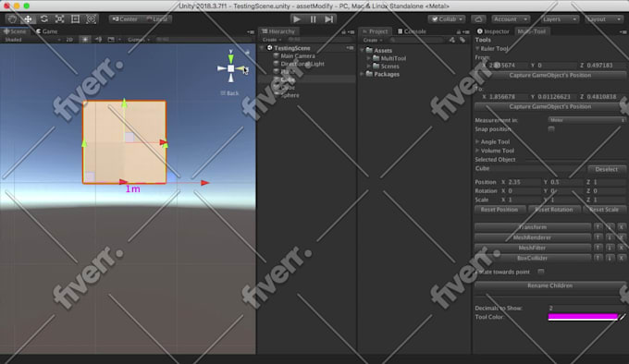Screen dimensions: 629x364
Task: Open the Collab dropdown
Action: point(447,18)
